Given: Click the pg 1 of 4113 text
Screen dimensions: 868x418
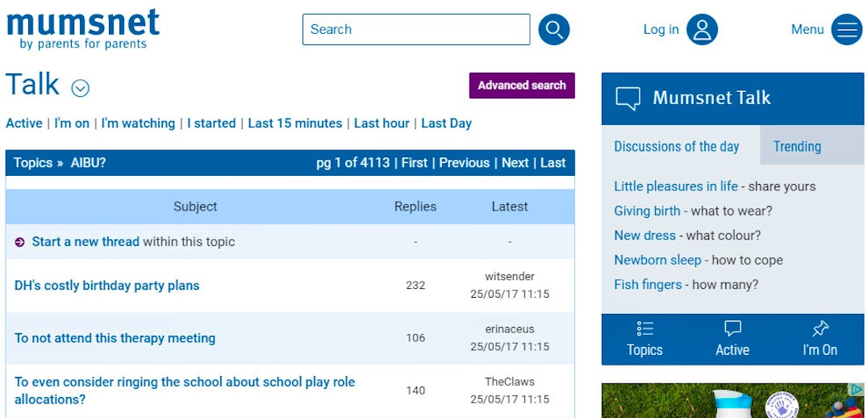Looking at the screenshot, I should [353, 163].
